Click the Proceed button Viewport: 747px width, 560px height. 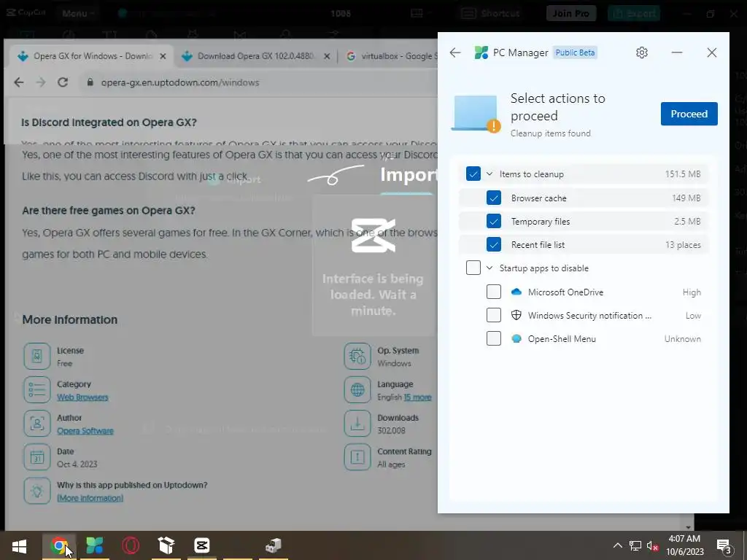(x=689, y=114)
